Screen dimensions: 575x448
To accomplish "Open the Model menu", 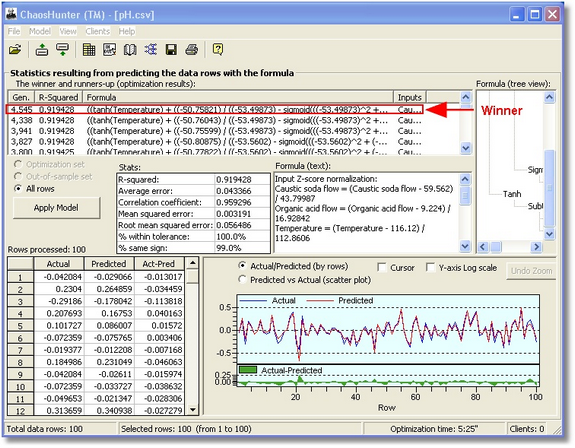I will (x=40, y=32).
